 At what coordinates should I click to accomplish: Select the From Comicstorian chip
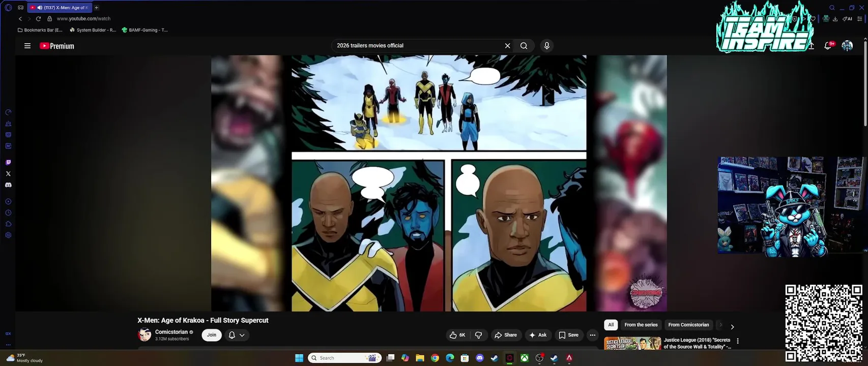click(x=688, y=325)
